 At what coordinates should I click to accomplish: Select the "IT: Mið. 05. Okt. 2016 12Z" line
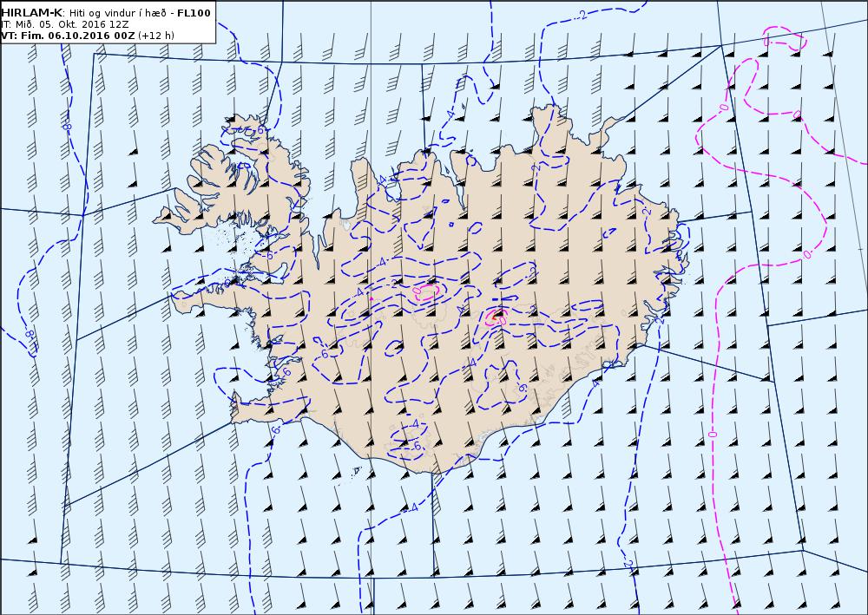(x=65, y=24)
